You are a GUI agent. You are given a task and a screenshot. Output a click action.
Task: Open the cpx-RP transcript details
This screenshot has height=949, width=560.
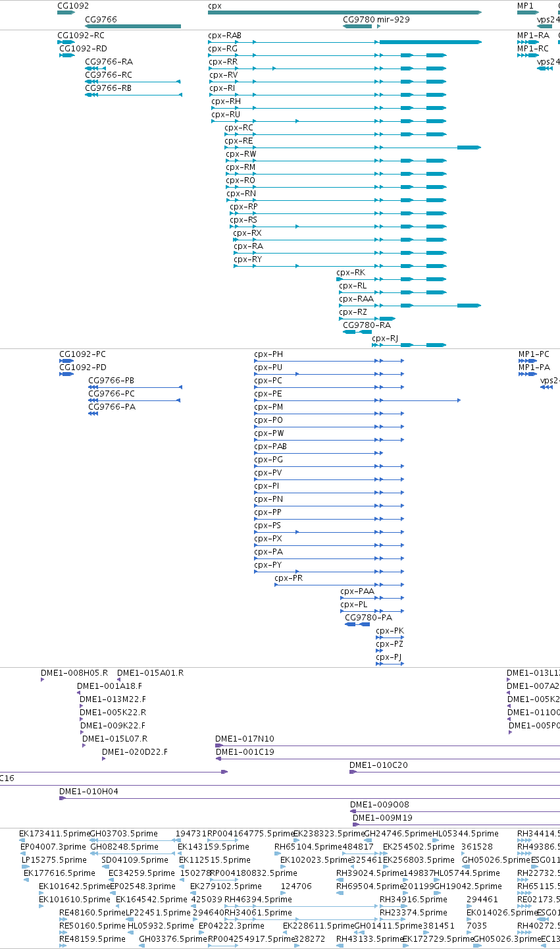(243, 207)
